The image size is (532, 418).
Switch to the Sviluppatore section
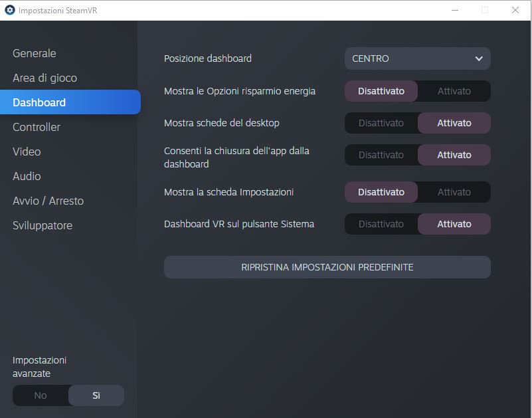click(x=43, y=225)
